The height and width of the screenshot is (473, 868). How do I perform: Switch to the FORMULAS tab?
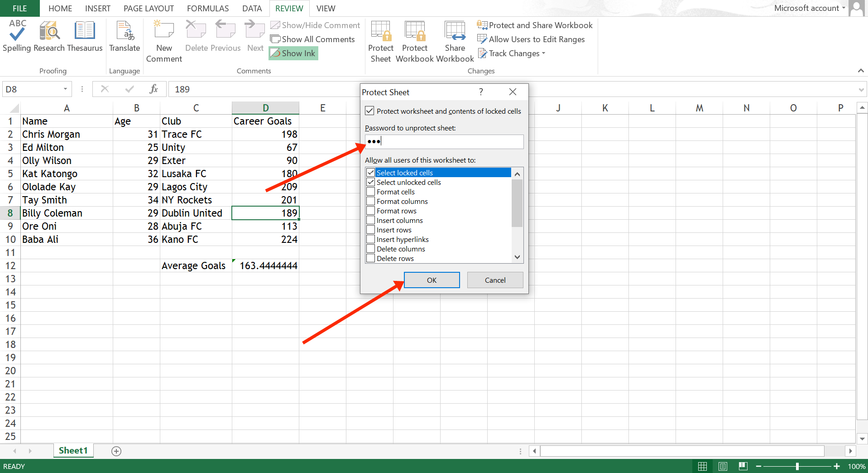point(208,8)
